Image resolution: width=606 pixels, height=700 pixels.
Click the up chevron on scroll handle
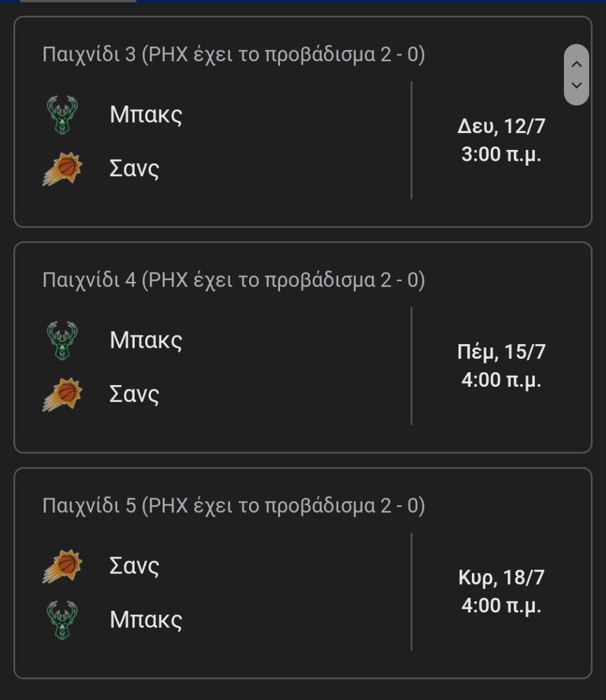(576, 64)
